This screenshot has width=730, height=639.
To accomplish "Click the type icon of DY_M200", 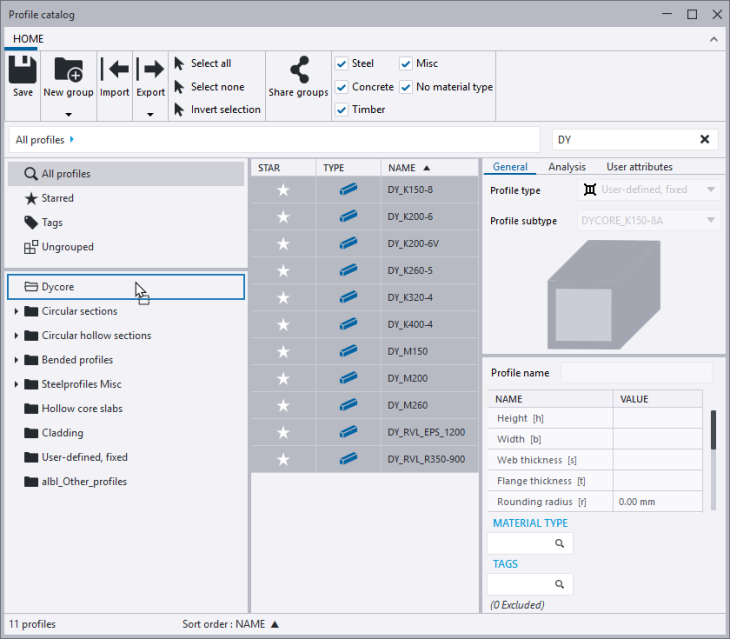I will [x=348, y=378].
